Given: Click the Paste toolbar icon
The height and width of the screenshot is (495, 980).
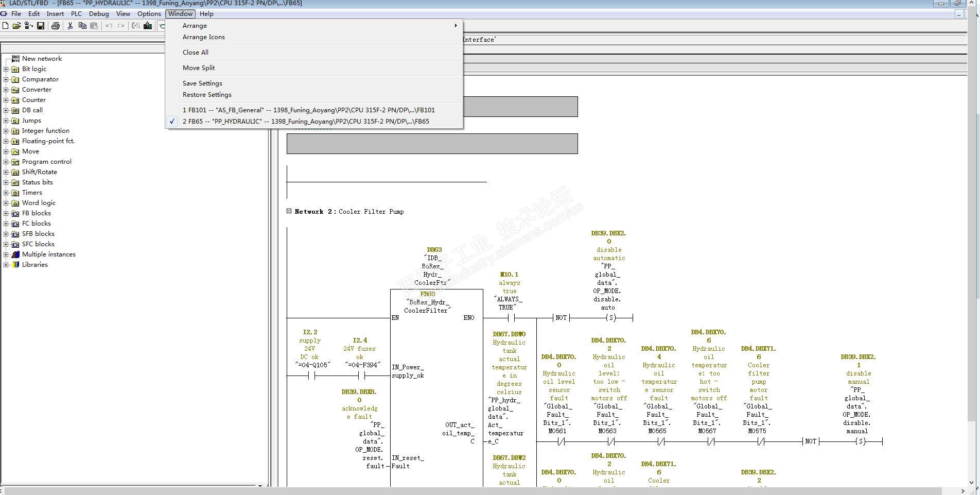Looking at the screenshot, I should tap(94, 26).
